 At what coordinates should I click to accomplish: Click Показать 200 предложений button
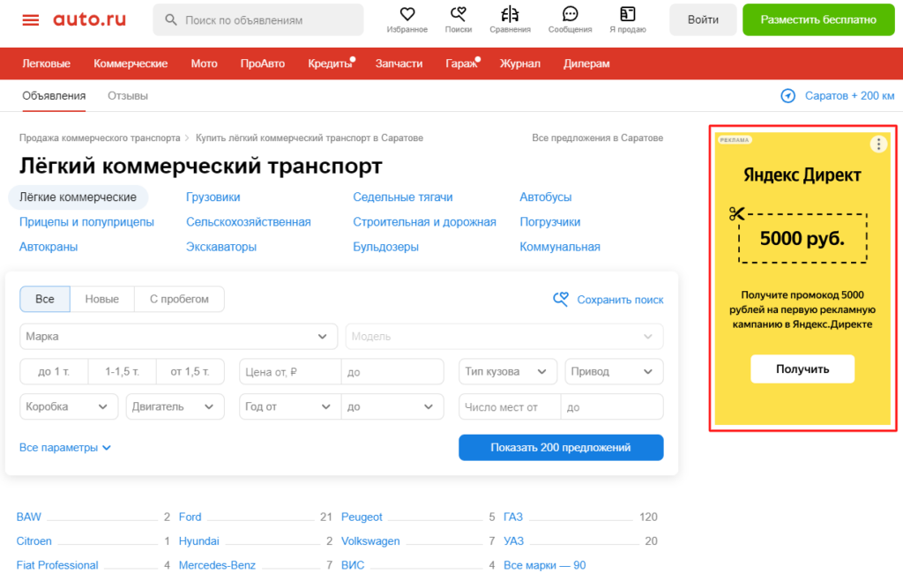point(560,447)
